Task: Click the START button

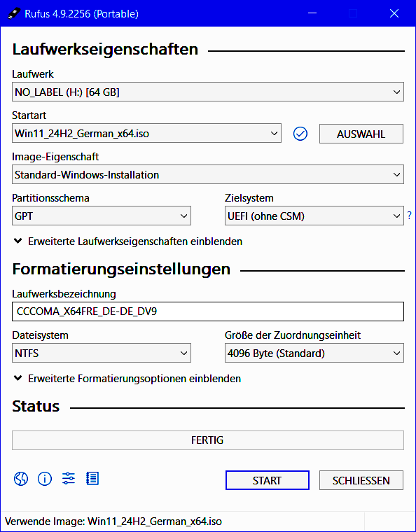Action: (268, 480)
